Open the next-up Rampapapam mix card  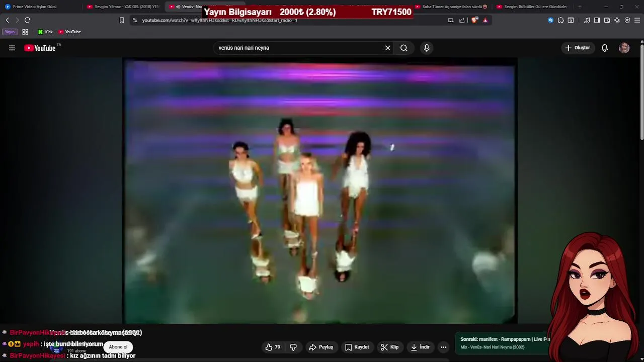click(x=503, y=343)
